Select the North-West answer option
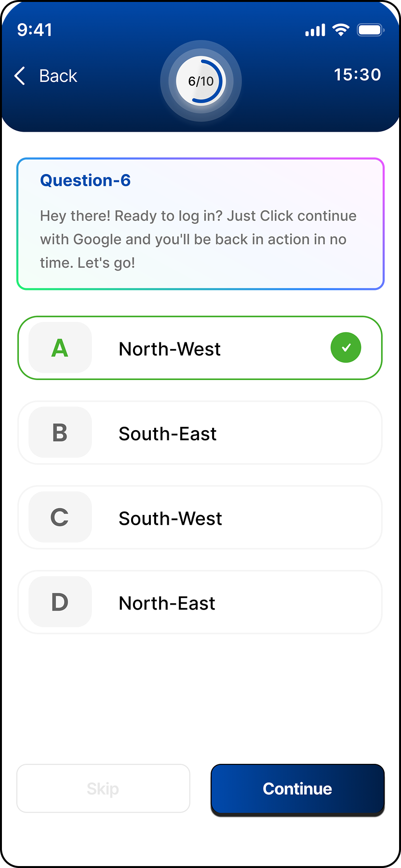 [200, 348]
